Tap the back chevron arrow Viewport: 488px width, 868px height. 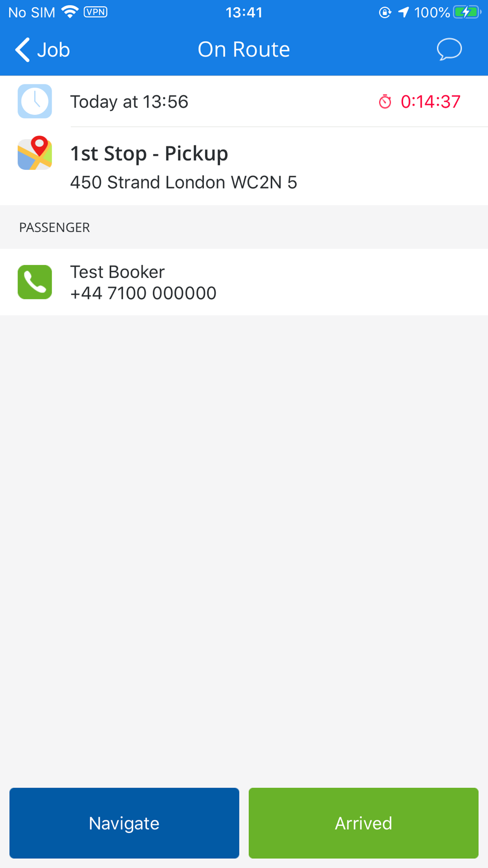[x=22, y=49]
